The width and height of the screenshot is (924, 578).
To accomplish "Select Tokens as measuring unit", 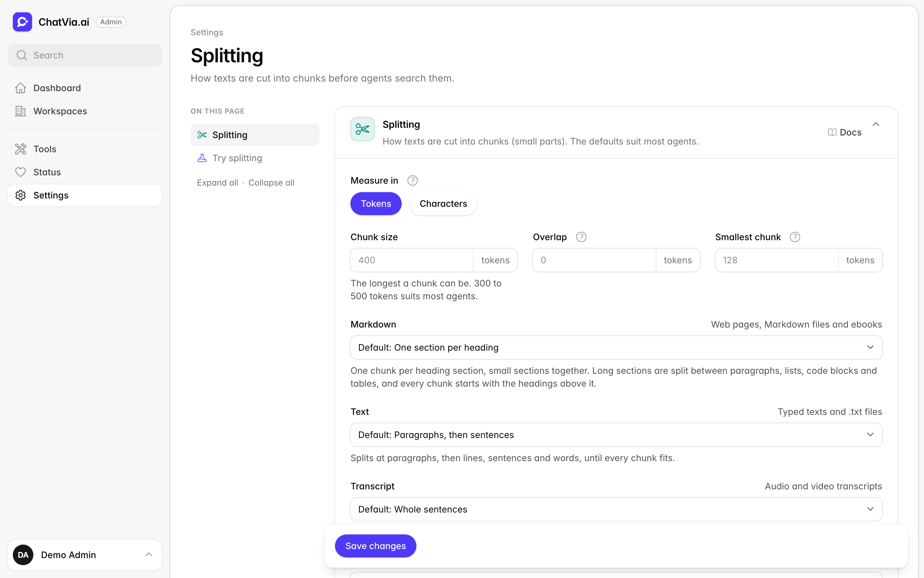I will point(376,204).
